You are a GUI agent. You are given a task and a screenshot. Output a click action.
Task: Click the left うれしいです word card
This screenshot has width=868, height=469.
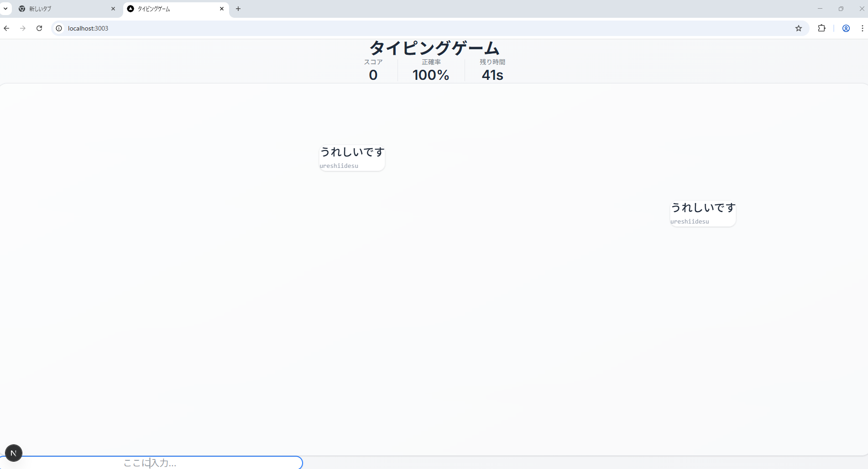click(352, 157)
